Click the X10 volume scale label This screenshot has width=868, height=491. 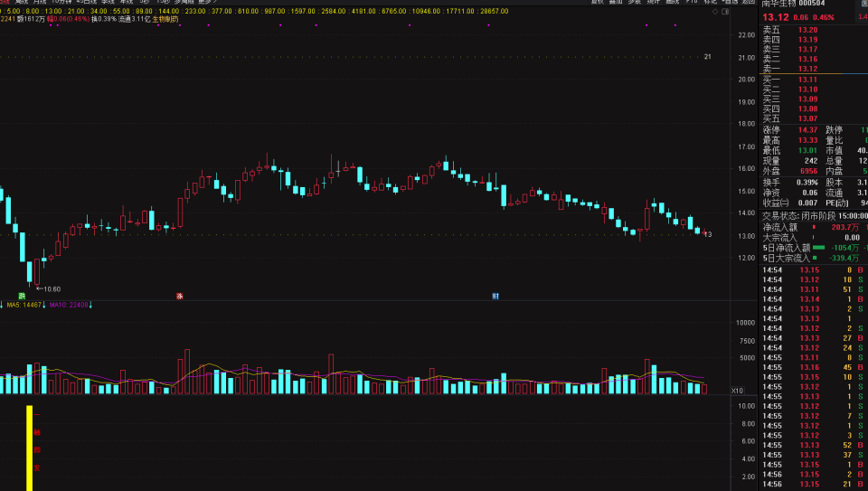pyautogui.click(x=738, y=391)
